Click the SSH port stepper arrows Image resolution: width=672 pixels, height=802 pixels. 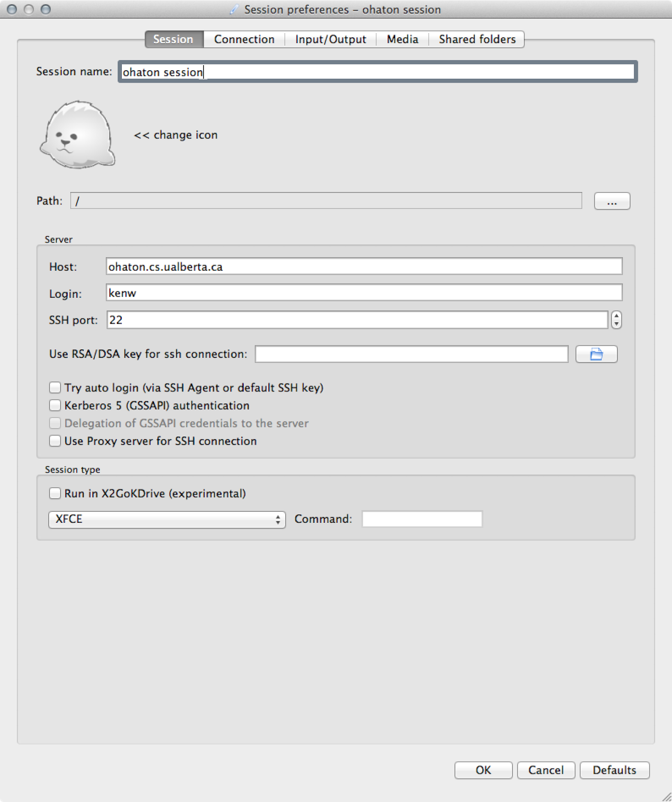(616, 320)
